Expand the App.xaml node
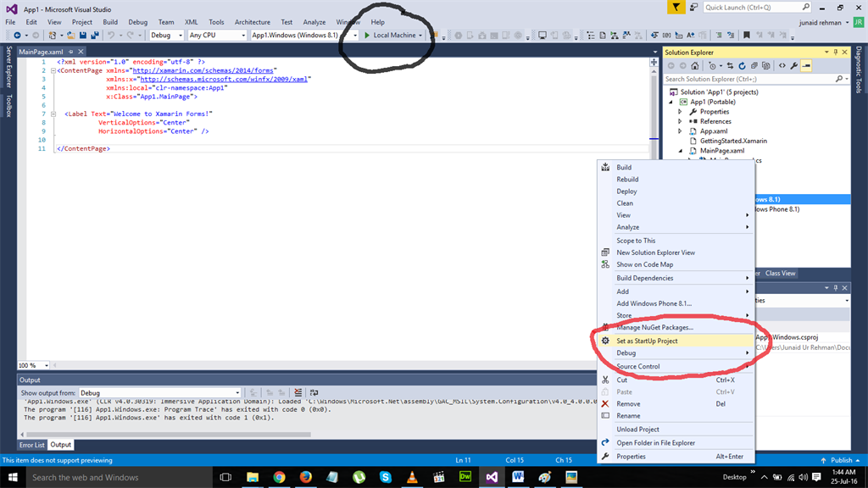868x488 pixels. point(681,131)
